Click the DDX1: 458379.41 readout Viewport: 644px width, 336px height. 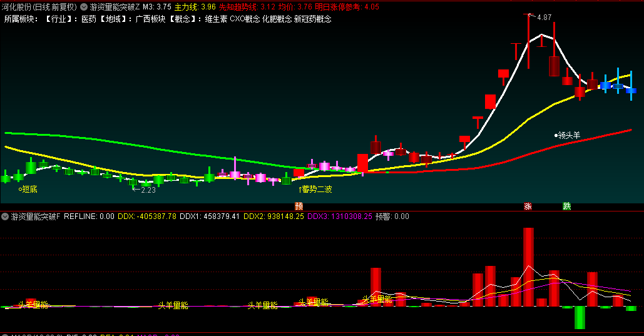pyautogui.click(x=210, y=216)
